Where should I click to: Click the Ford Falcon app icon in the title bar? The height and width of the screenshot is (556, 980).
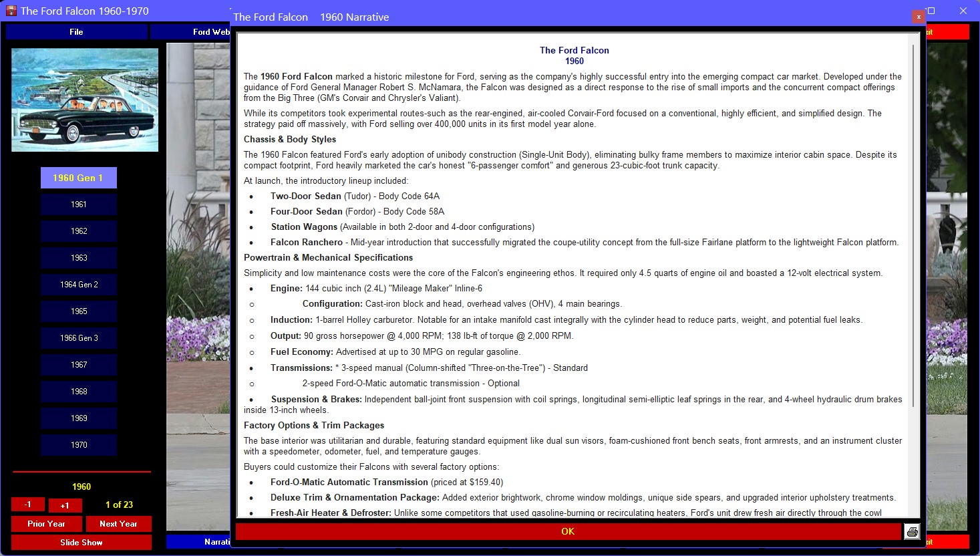(x=11, y=11)
